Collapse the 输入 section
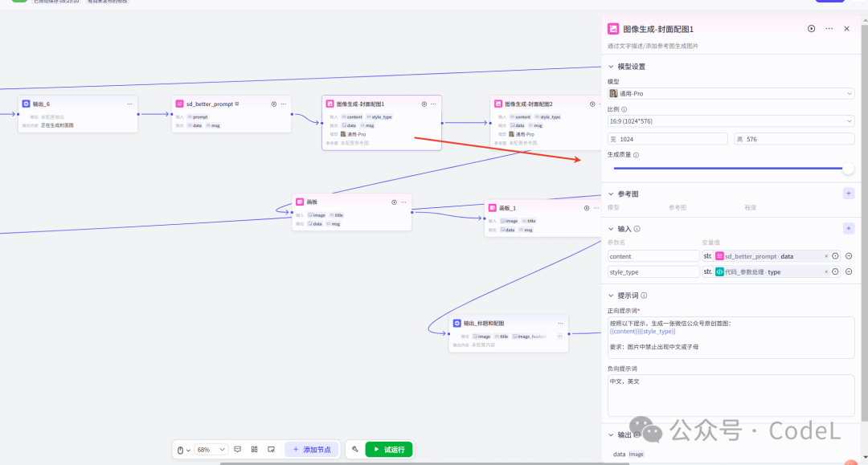The width and height of the screenshot is (868, 465). (611, 229)
